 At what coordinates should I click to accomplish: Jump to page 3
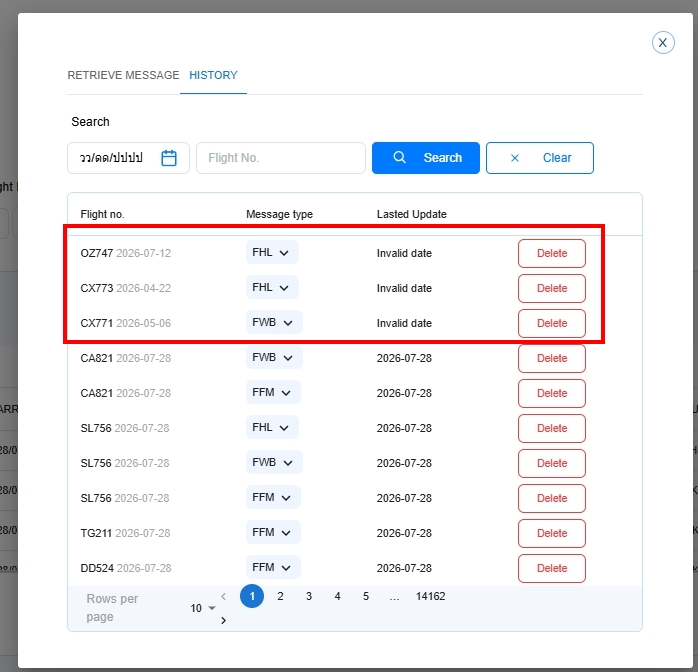pyautogui.click(x=309, y=596)
